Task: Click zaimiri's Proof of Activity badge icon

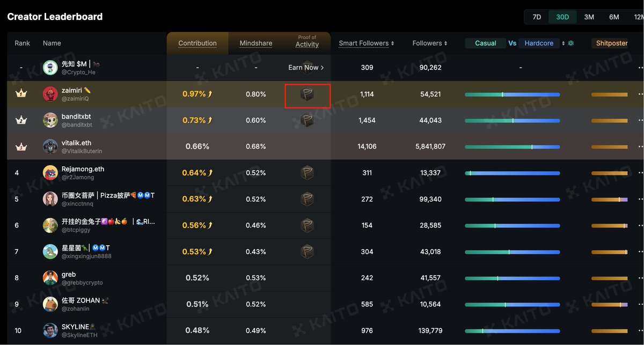Action: [307, 95]
